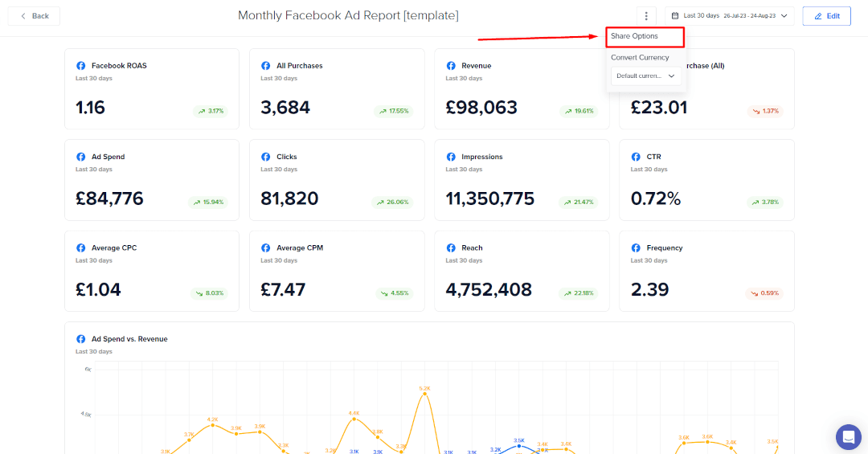Click the Back button
Viewport: 868px width, 454px height.
(34, 16)
